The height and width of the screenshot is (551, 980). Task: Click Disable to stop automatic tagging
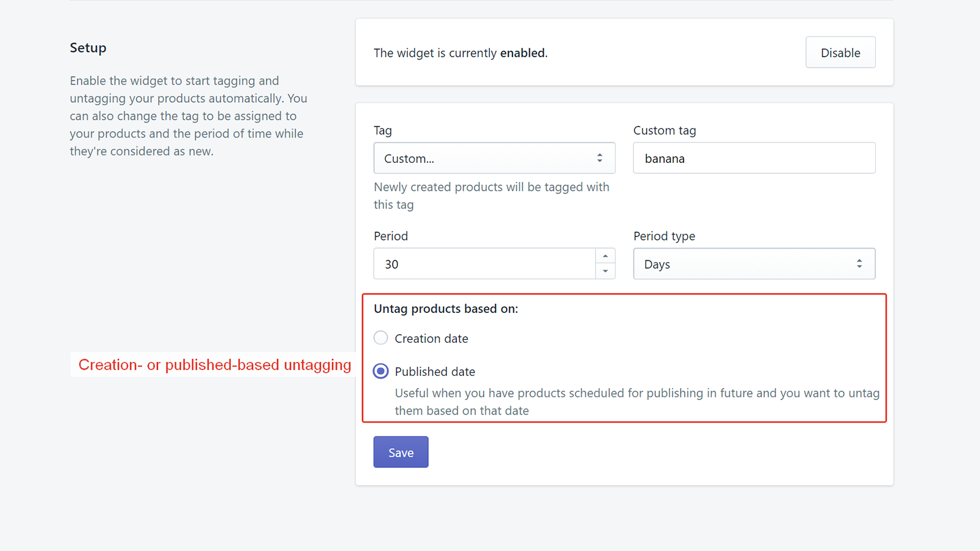pyautogui.click(x=840, y=52)
